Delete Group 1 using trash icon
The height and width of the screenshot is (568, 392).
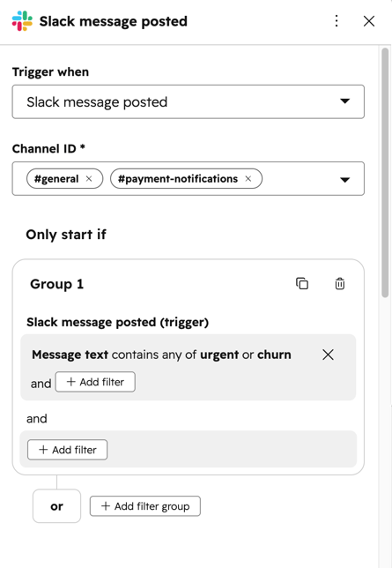coord(339,284)
